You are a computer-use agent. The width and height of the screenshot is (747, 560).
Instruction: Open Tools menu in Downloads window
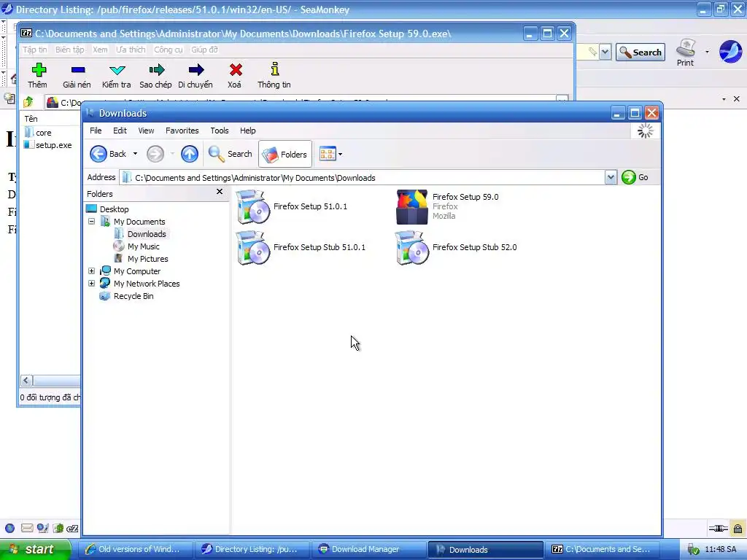pyautogui.click(x=220, y=131)
